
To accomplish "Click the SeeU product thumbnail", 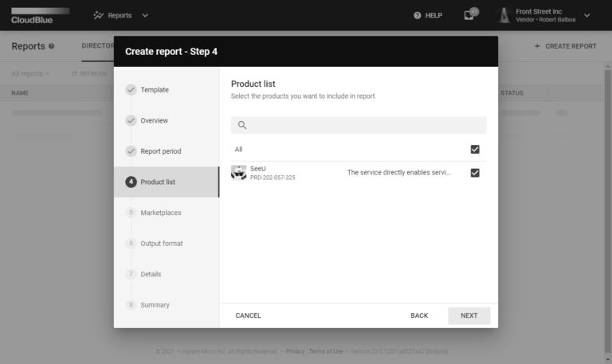I will [238, 173].
